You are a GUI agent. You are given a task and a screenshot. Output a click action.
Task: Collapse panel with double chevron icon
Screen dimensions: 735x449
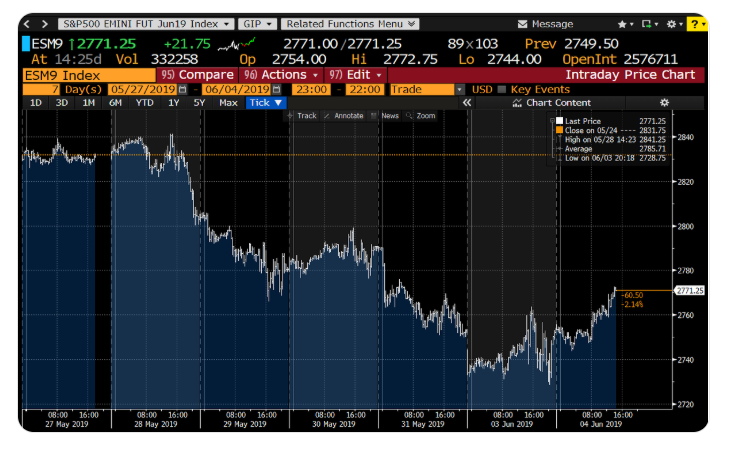coord(467,103)
